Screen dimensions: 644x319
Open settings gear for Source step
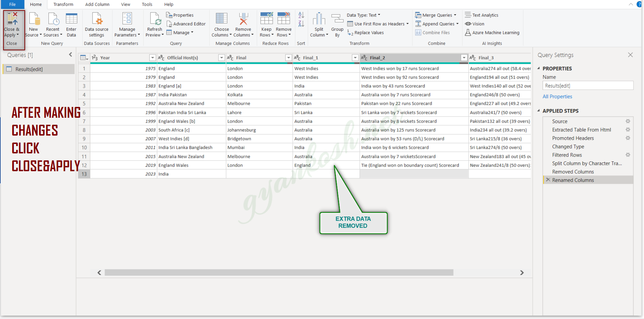628,121
